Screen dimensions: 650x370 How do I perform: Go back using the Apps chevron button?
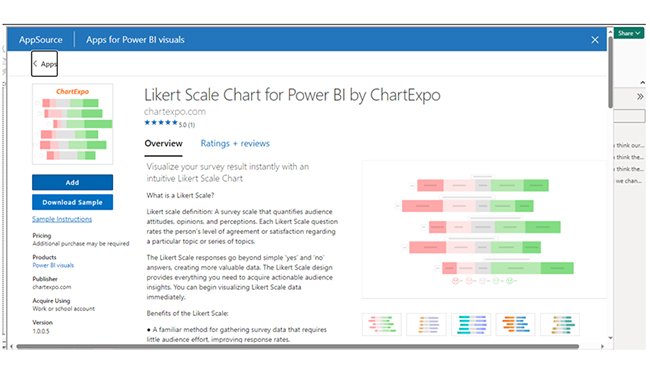[x=44, y=64]
